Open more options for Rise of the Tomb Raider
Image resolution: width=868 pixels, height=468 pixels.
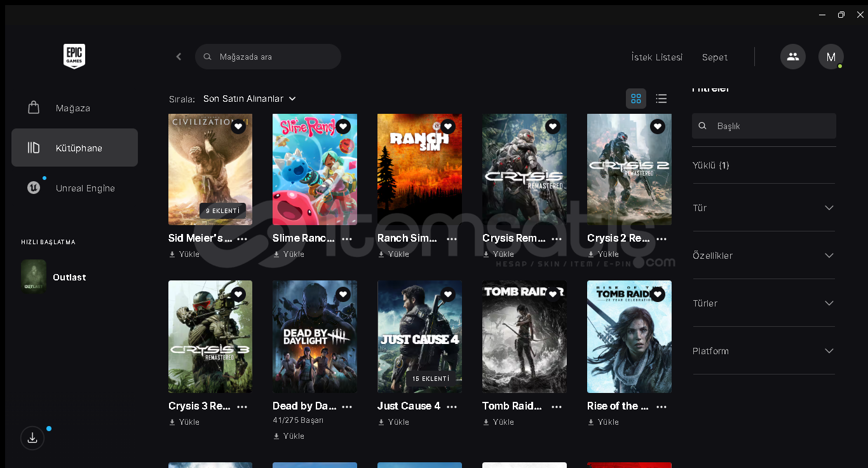point(661,407)
